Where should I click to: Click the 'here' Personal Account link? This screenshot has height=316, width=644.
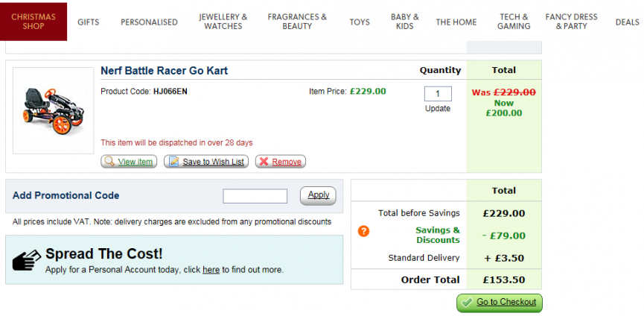211,270
